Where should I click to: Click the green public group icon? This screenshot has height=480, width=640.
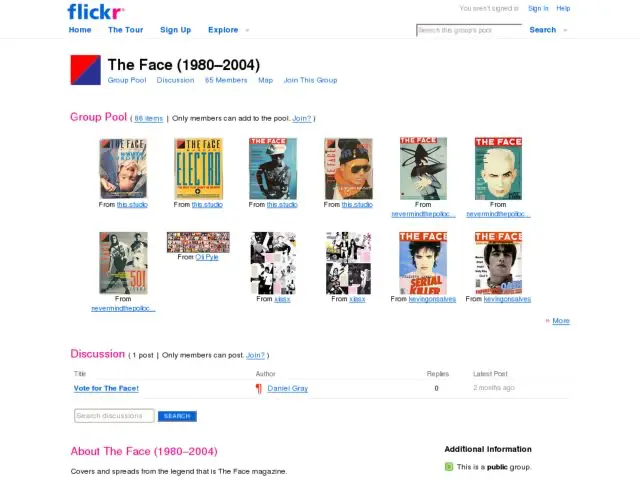(x=449, y=467)
